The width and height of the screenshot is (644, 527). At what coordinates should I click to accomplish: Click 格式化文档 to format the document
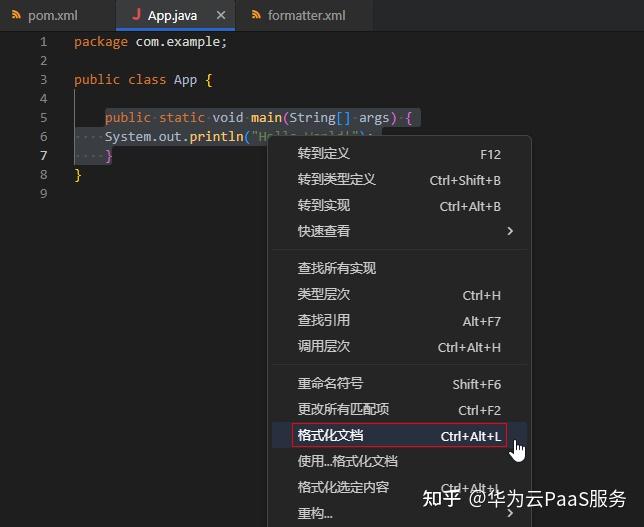pyautogui.click(x=399, y=435)
